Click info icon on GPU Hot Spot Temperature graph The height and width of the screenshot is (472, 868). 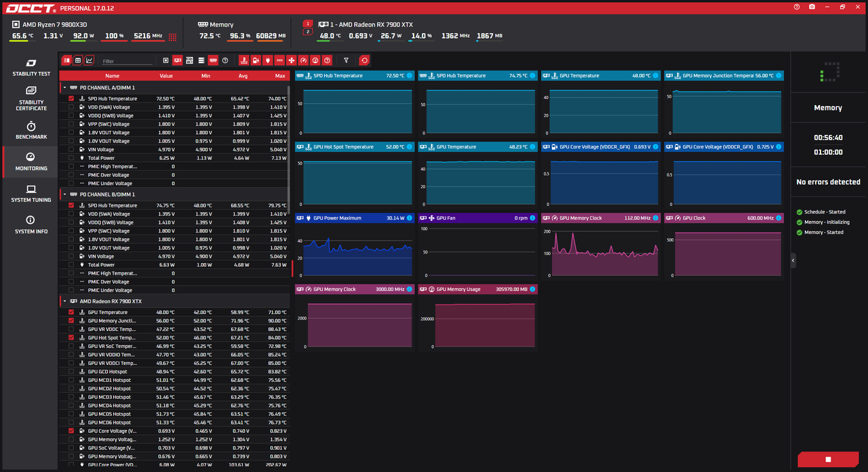[410, 147]
